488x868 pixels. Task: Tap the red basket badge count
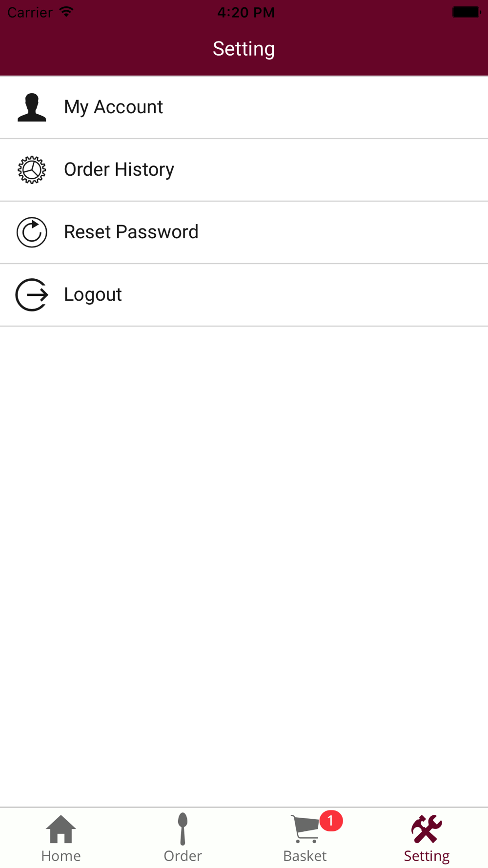click(x=331, y=821)
